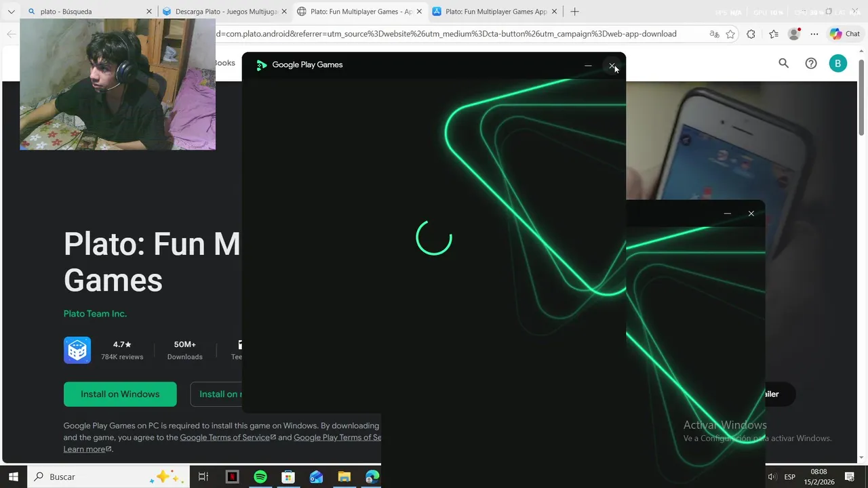The width and height of the screenshot is (868, 488).
Task: Close the Plato App Store tab
Action: point(554,12)
